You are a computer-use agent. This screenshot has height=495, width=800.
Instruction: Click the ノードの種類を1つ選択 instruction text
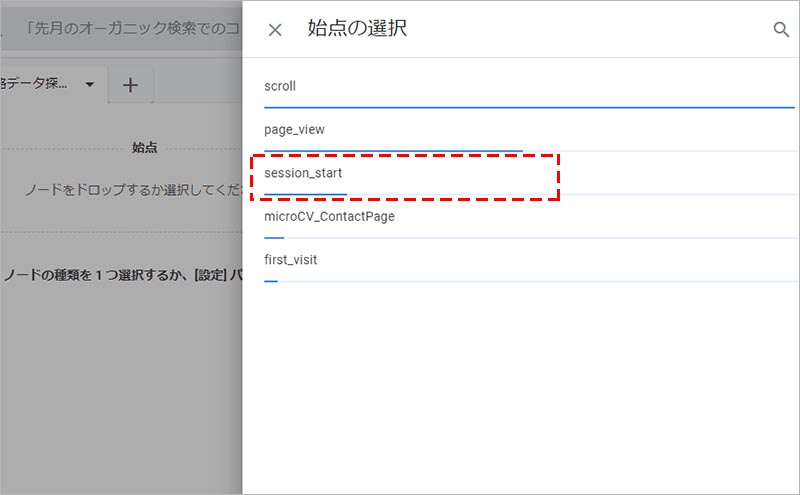[x=120, y=275]
